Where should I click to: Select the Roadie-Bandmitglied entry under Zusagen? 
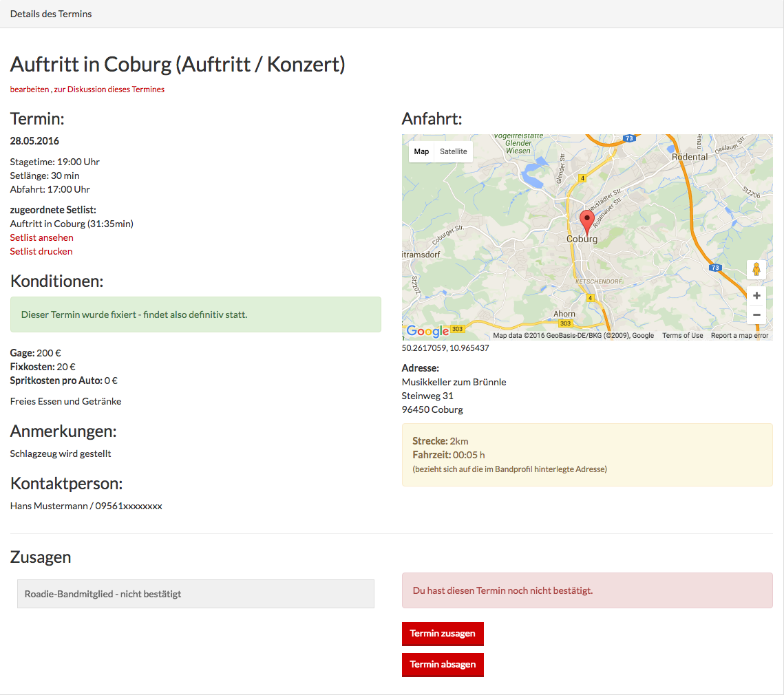tap(195, 594)
